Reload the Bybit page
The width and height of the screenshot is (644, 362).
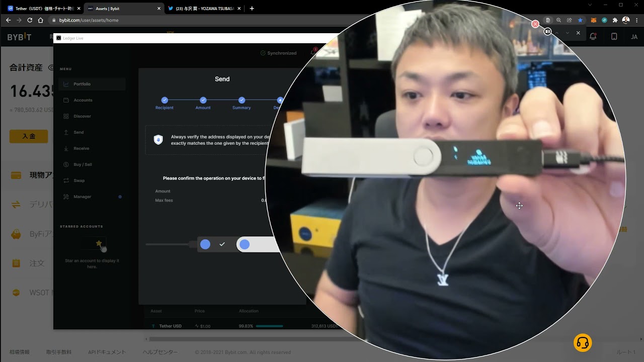coord(30,20)
